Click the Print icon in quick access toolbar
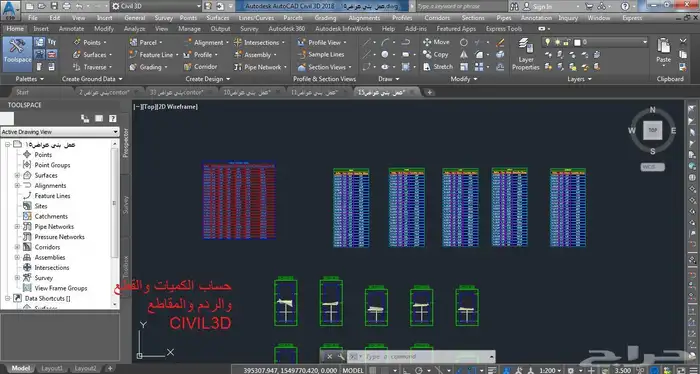The image size is (700, 374). pyautogui.click(x=67, y=6)
